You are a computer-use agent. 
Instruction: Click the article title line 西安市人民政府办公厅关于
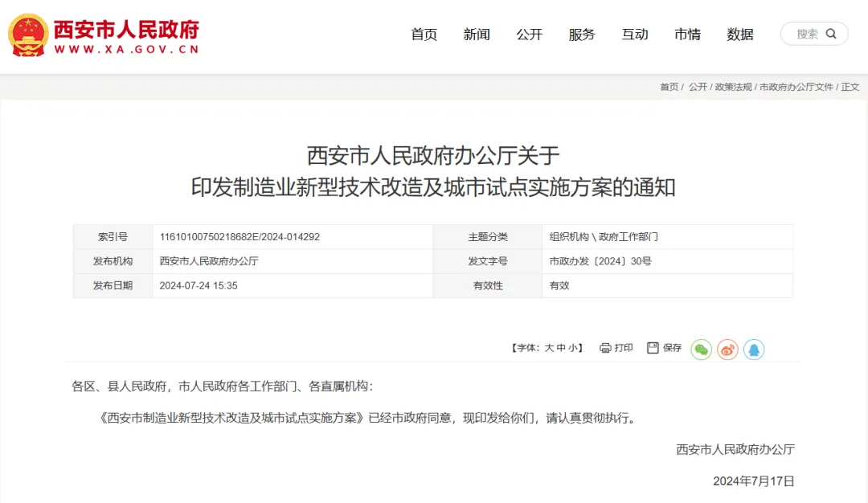pos(433,156)
